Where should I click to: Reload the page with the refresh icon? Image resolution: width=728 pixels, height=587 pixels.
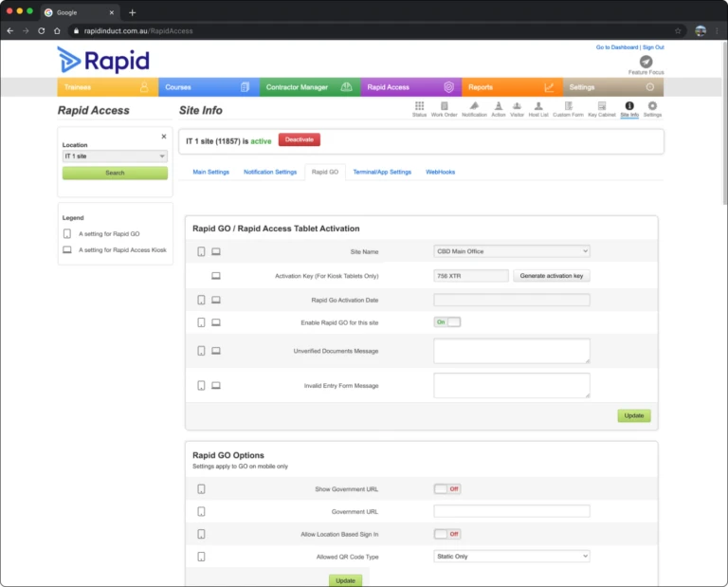(42, 30)
